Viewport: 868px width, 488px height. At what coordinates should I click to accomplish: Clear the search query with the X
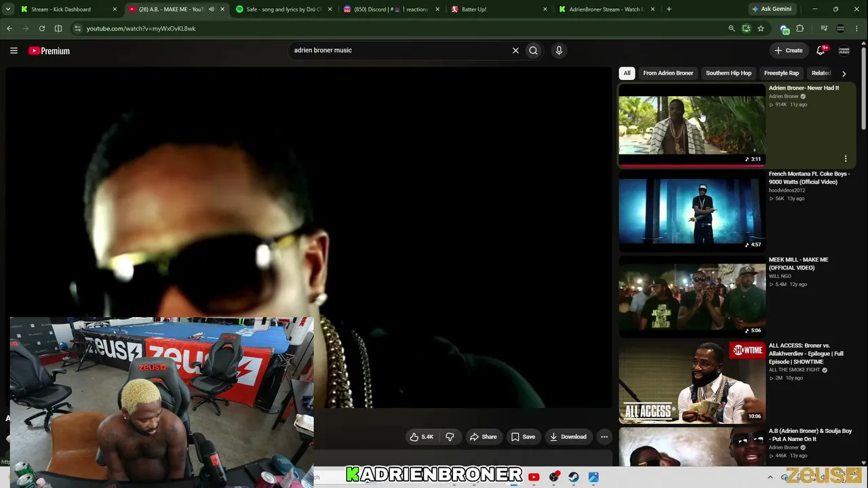pyautogui.click(x=515, y=50)
